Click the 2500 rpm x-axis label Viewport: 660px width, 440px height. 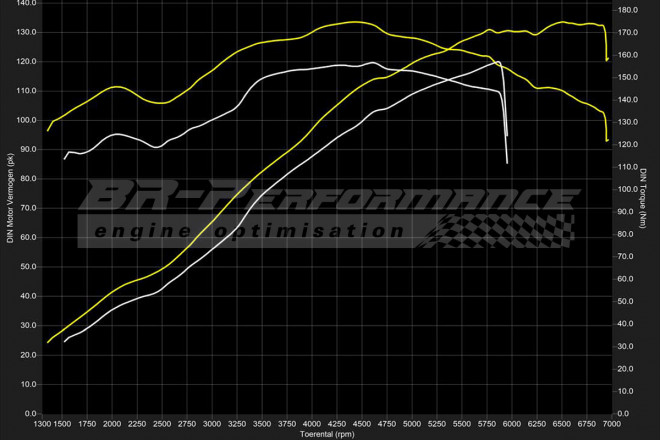point(162,424)
